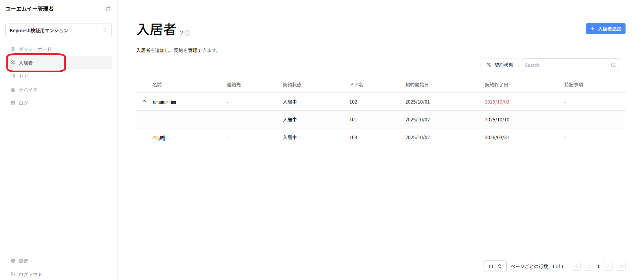Collapse the expanded resident row for door 102
644x280 pixels.
(x=144, y=101)
